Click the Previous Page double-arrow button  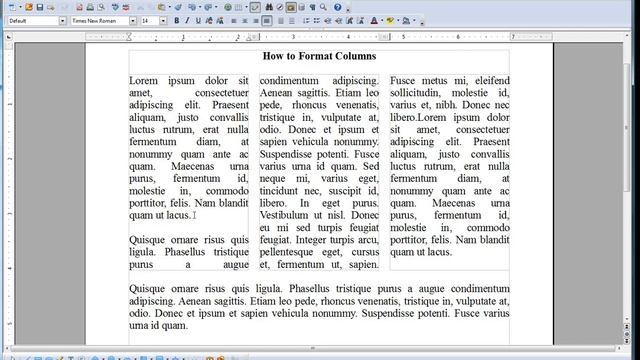click(x=627, y=327)
